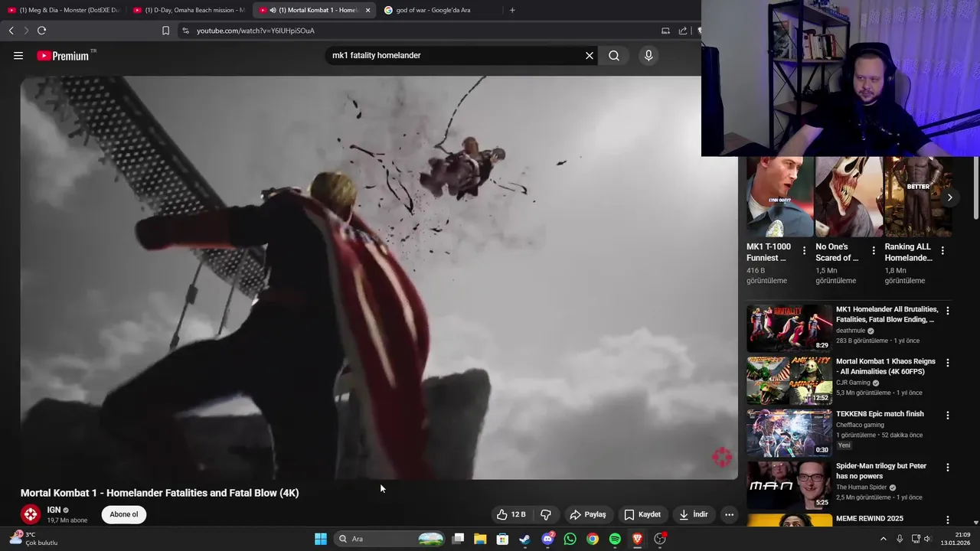Image resolution: width=980 pixels, height=551 pixels.
Task: Open Mortal Kombat 1 Khaos Reigns thumbnail
Action: click(x=789, y=380)
